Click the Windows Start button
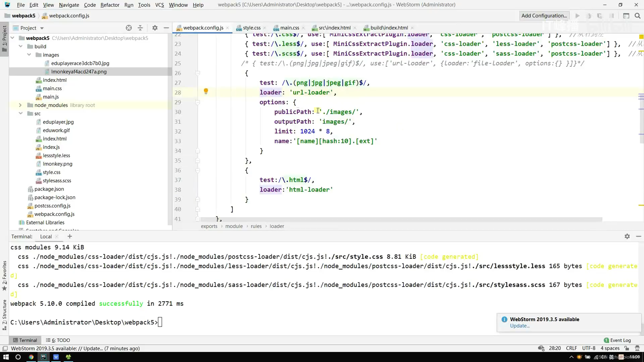This screenshot has width=644, height=362. pyautogui.click(x=6, y=357)
